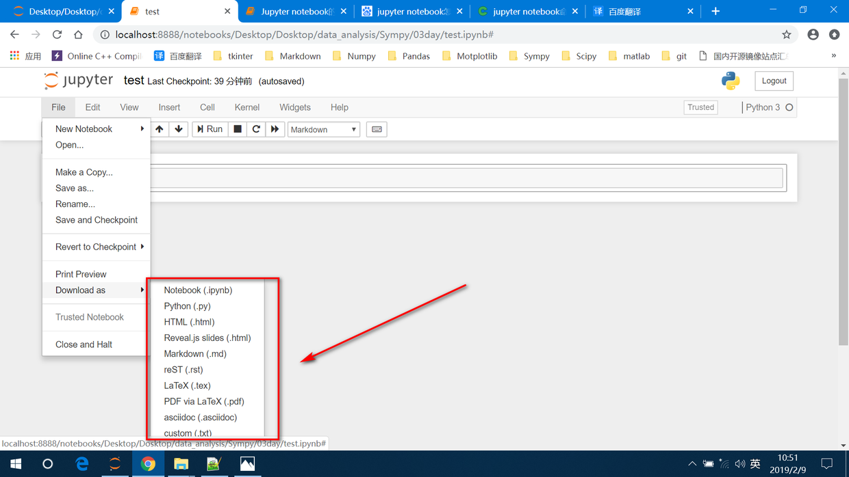Screen dimensions: 849x477
Task: Show more bookmarks with the chevron
Action: (834, 56)
